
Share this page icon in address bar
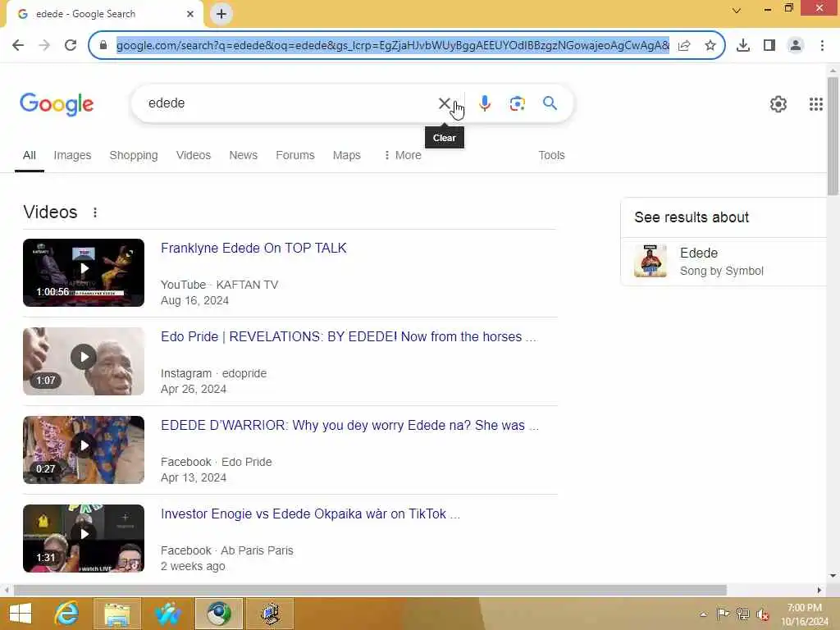[x=684, y=45]
